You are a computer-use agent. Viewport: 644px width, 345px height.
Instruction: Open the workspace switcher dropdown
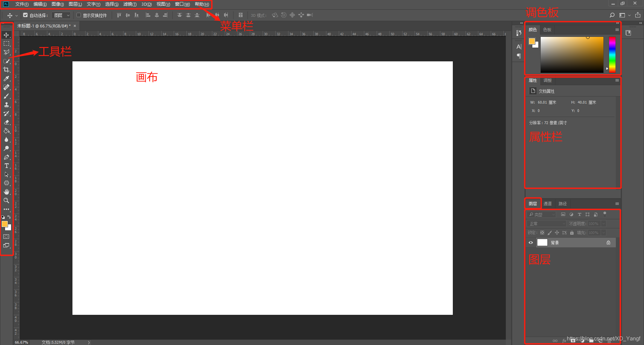point(625,15)
